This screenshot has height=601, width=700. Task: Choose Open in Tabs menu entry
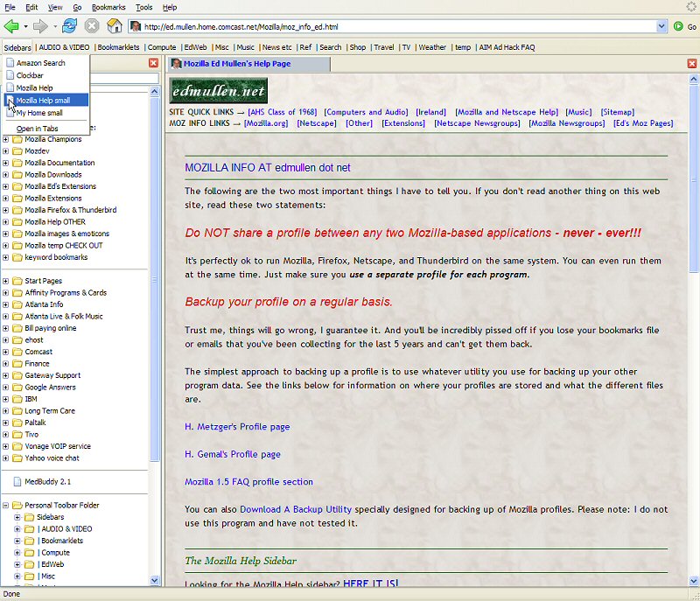click(x=37, y=129)
